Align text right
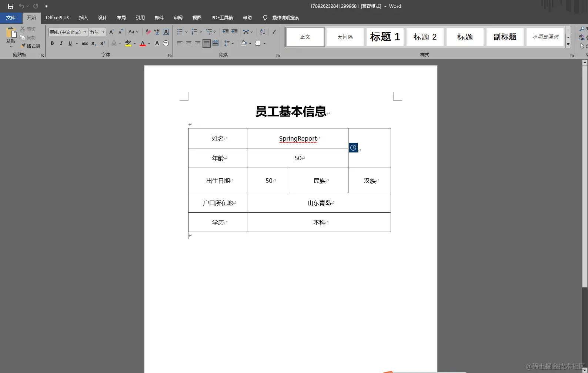Image resolution: width=588 pixels, height=373 pixels. tap(198, 43)
